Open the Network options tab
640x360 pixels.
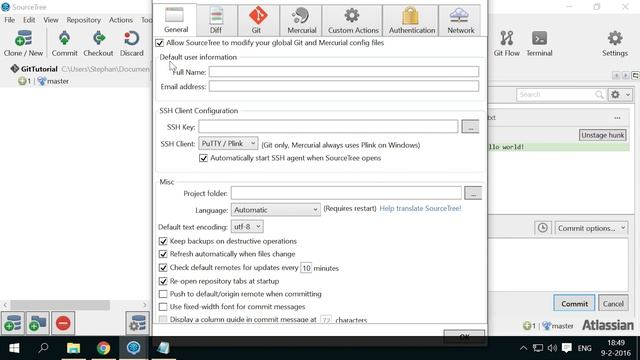(460, 20)
